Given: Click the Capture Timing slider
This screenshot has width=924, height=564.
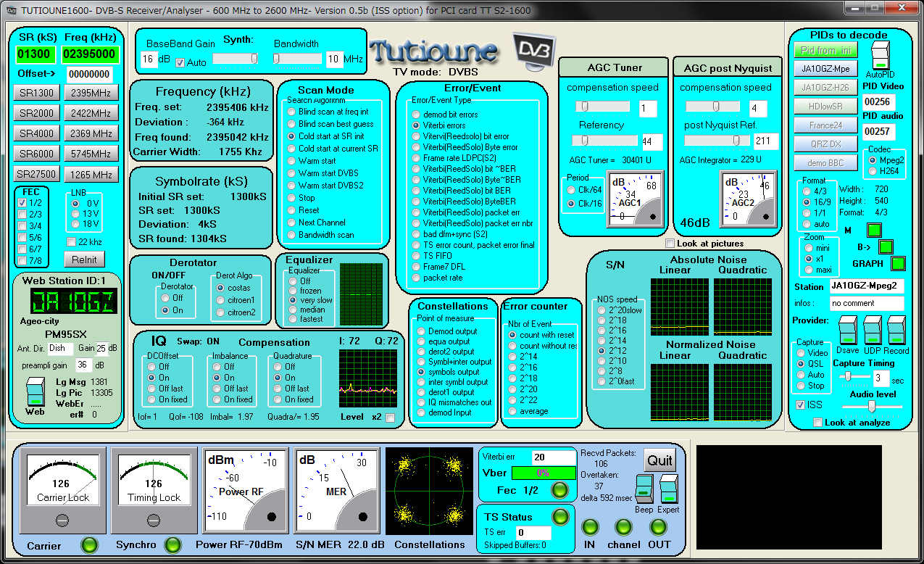Looking at the screenshot, I should pos(854,377).
